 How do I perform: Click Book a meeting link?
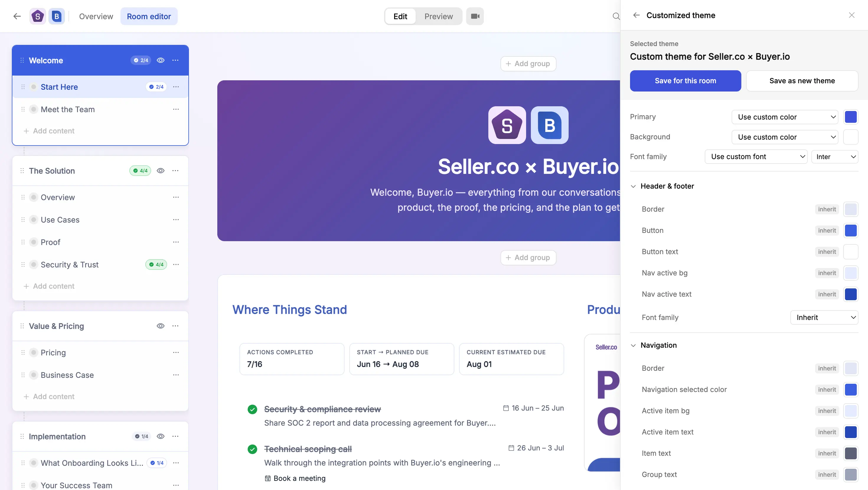pos(295,478)
